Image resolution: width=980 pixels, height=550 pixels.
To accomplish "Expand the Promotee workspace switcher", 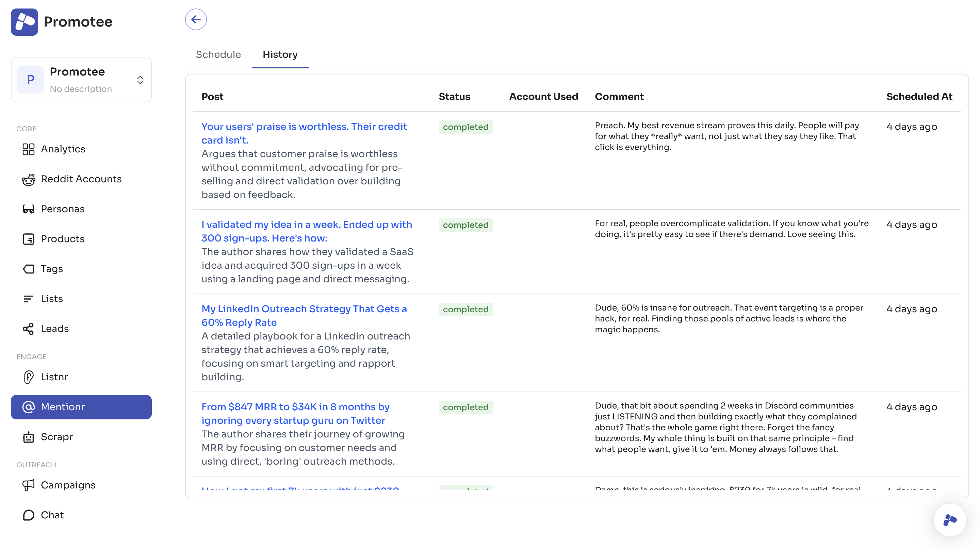I will point(140,80).
